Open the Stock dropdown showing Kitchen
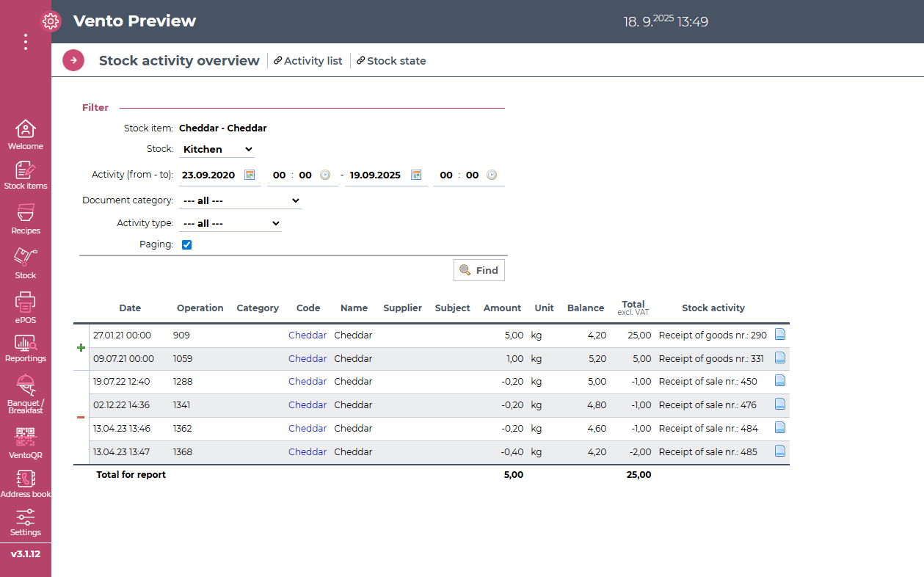 (217, 149)
